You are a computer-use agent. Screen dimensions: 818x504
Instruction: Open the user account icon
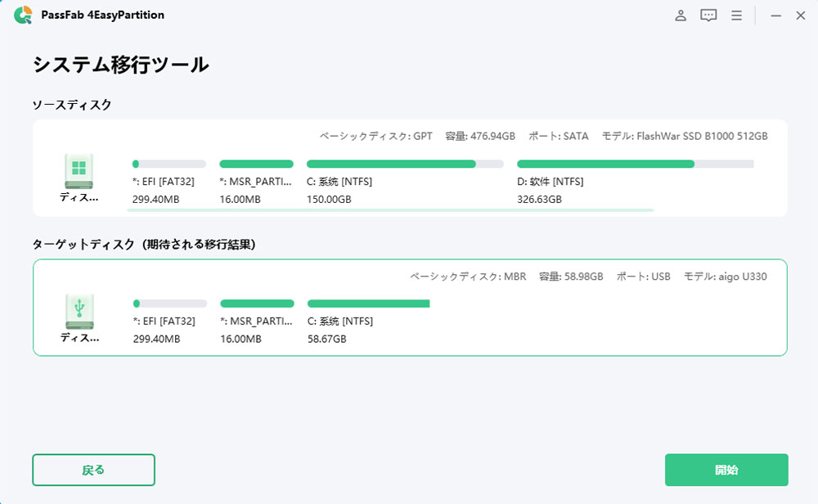coord(681,15)
